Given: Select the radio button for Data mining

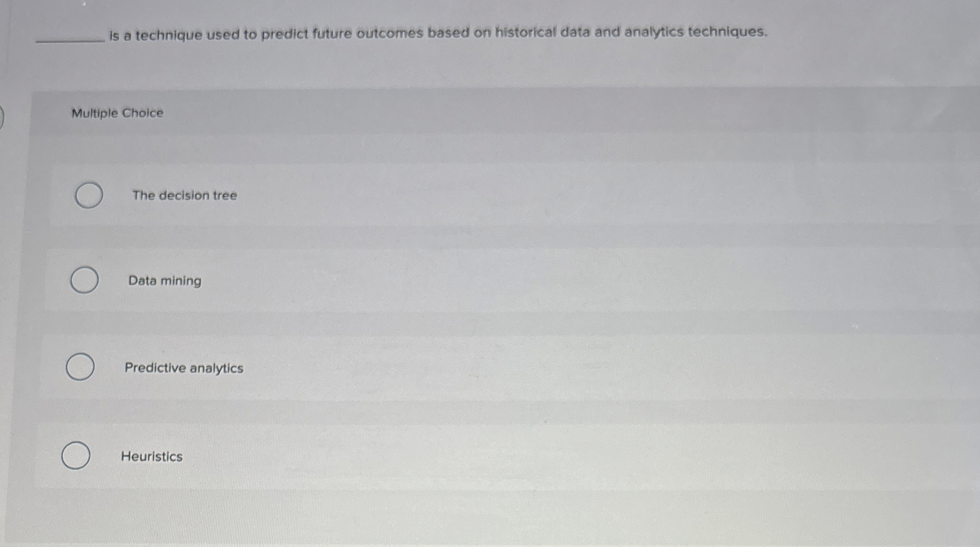Looking at the screenshot, I should tap(84, 280).
